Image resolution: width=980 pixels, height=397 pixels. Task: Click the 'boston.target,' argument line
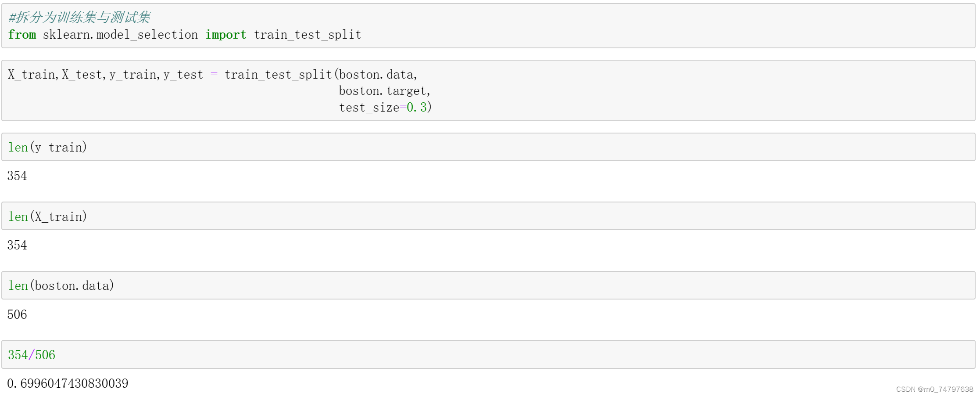pyautogui.click(x=385, y=91)
